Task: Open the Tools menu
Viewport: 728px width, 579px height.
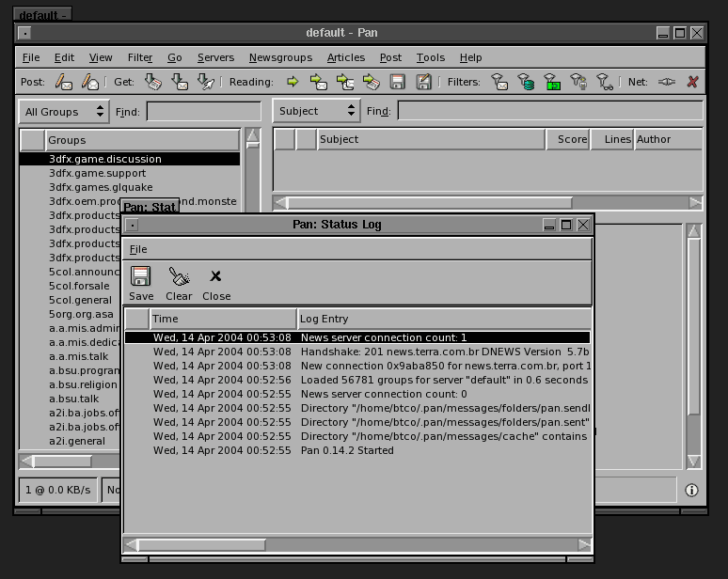Action: [431, 57]
